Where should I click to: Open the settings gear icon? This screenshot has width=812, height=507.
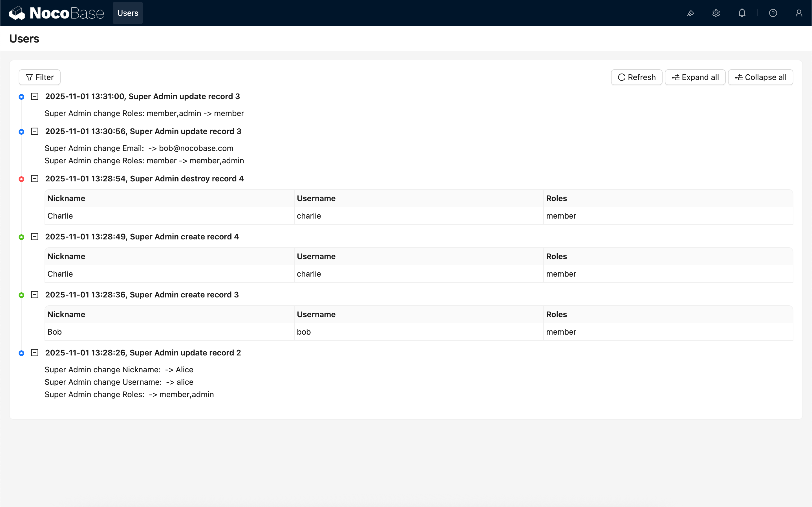coord(716,13)
